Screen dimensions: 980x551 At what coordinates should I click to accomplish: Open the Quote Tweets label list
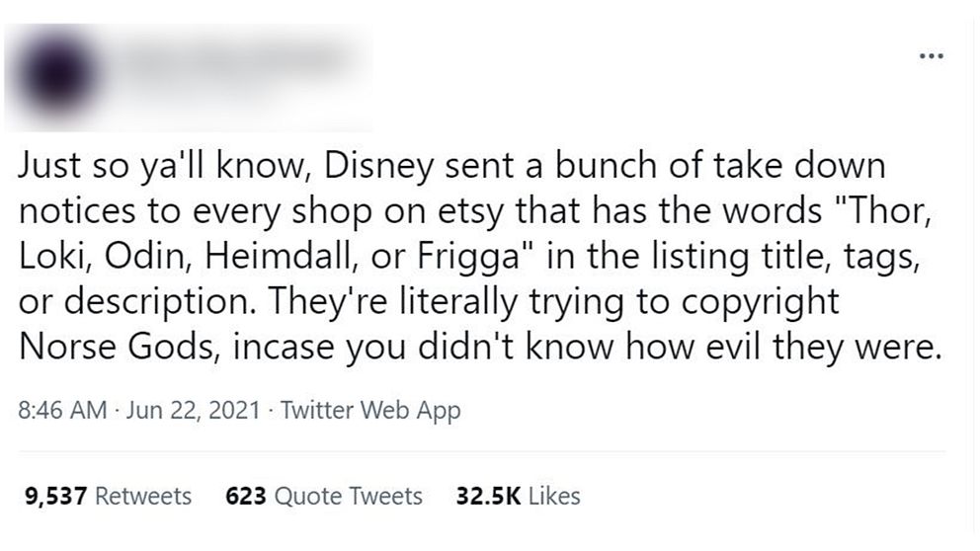coord(349,496)
